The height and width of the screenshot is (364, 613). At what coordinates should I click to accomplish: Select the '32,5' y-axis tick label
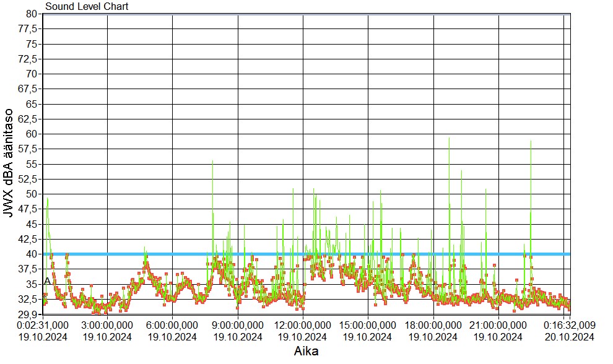click(28, 299)
